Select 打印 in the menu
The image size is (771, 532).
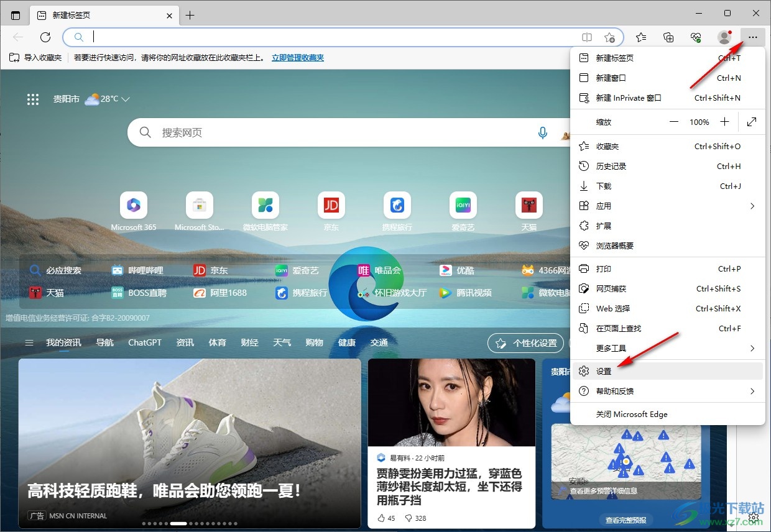point(668,268)
